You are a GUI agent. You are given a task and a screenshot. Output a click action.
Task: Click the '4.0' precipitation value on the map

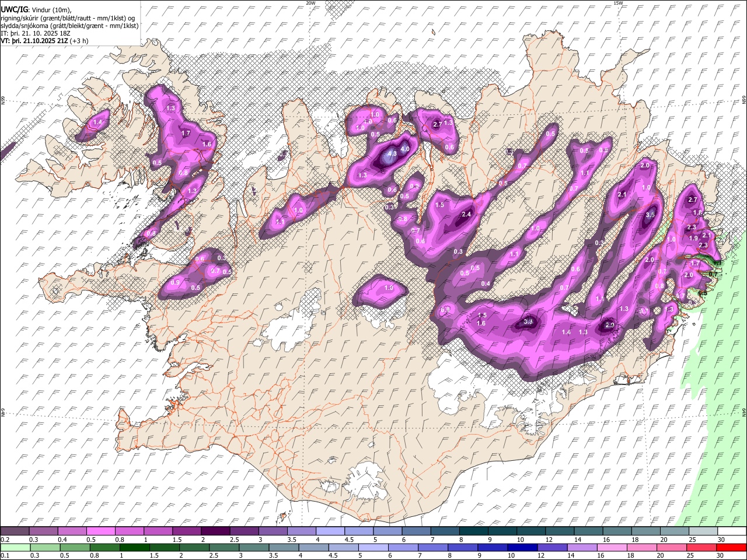405,149
